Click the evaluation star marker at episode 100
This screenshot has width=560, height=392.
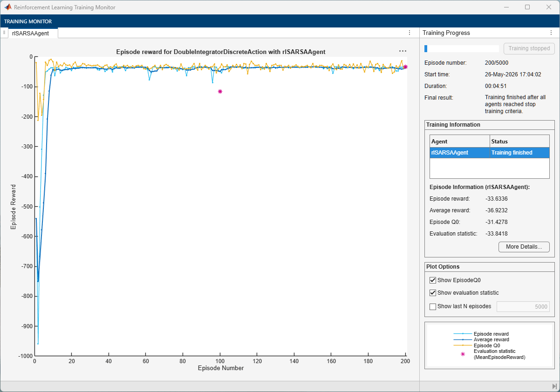(x=220, y=91)
